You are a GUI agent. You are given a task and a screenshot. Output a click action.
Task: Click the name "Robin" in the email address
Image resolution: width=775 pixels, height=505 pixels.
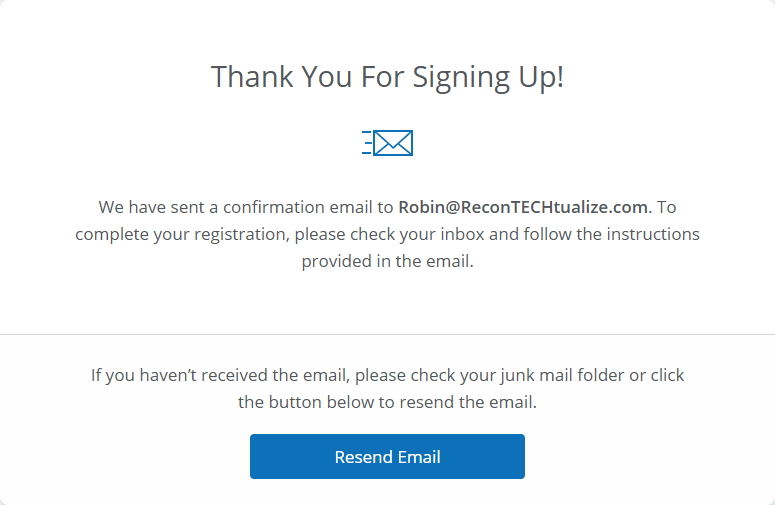coord(421,208)
